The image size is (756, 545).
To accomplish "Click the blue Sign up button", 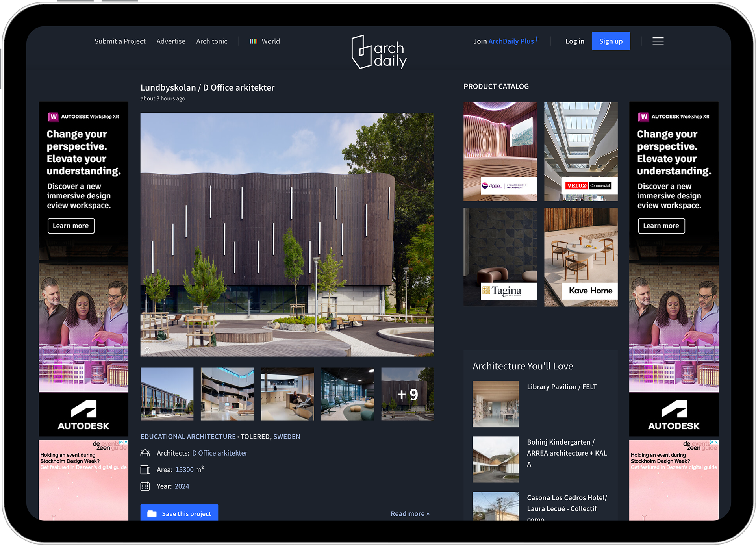I will pos(610,41).
